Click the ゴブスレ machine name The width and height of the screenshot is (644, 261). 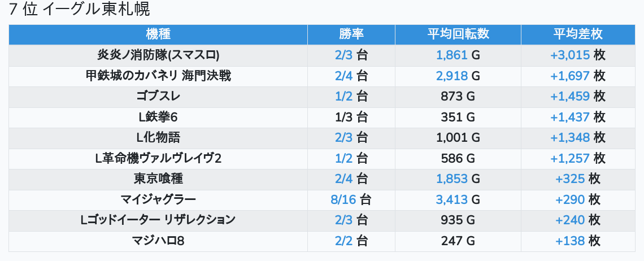[x=158, y=96]
